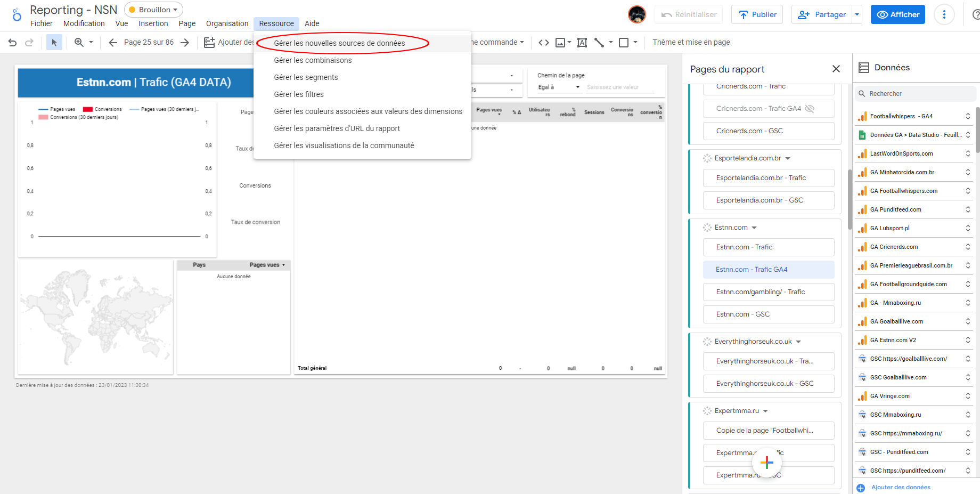Go to the next page arrow
This screenshot has height=494, width=980.
pyautogui.click(x=185, y=43)
